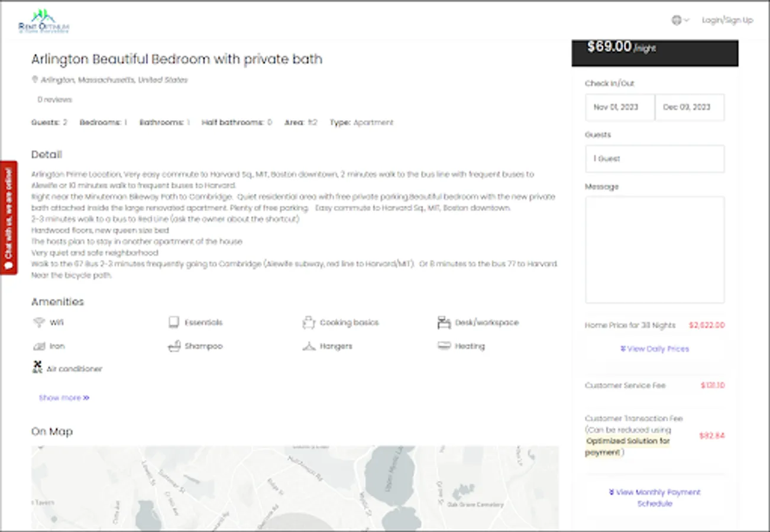The width and height of the screenshot is (770, 532).
Task: Open the globe language selector
Action: [x=680, y=20]
